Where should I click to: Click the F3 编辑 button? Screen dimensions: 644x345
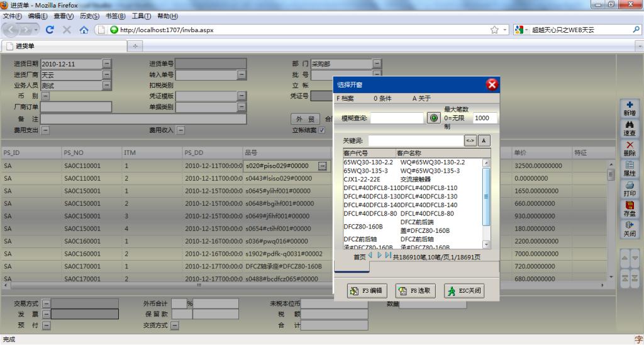click(367, 291)
